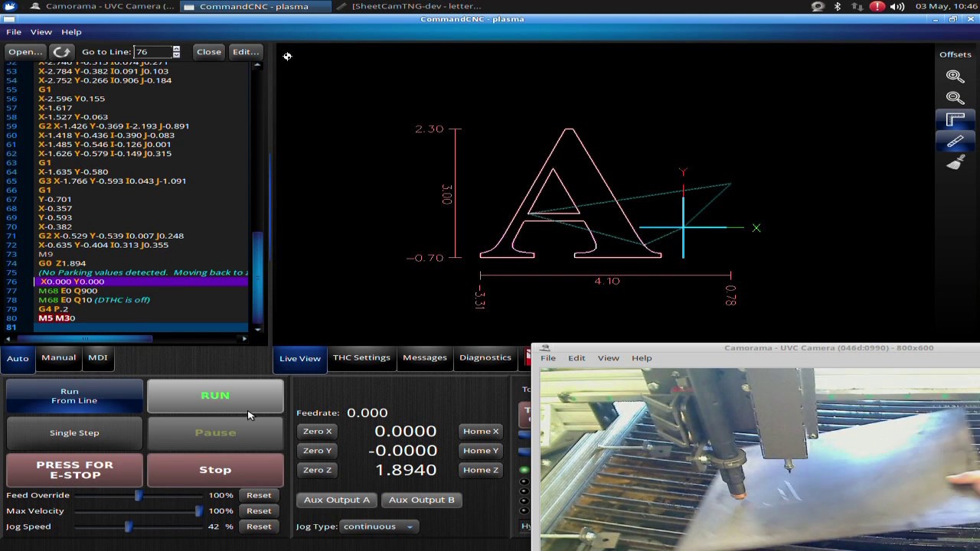The width and height of the screenshot is (980, 551).
Task: Open the network connections tray icon
Action: click(857, 6)
